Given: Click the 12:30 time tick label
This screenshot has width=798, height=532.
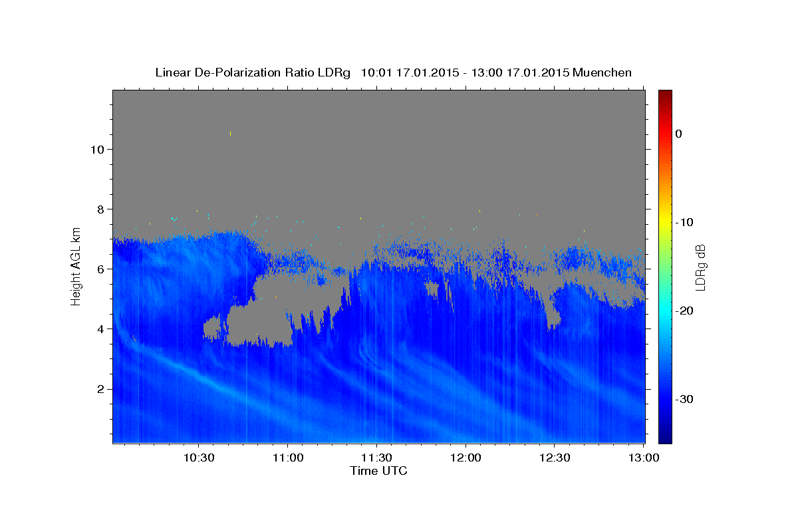Looking at the screenshot, I should pos(554,458).
